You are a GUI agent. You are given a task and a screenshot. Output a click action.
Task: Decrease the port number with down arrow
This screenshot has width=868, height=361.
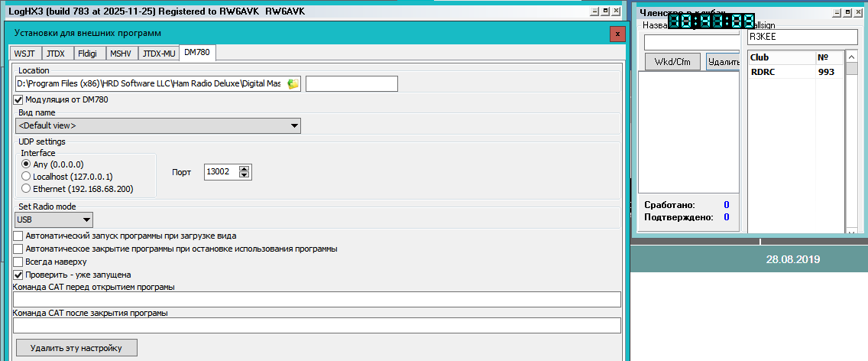(x=245, y=176)
